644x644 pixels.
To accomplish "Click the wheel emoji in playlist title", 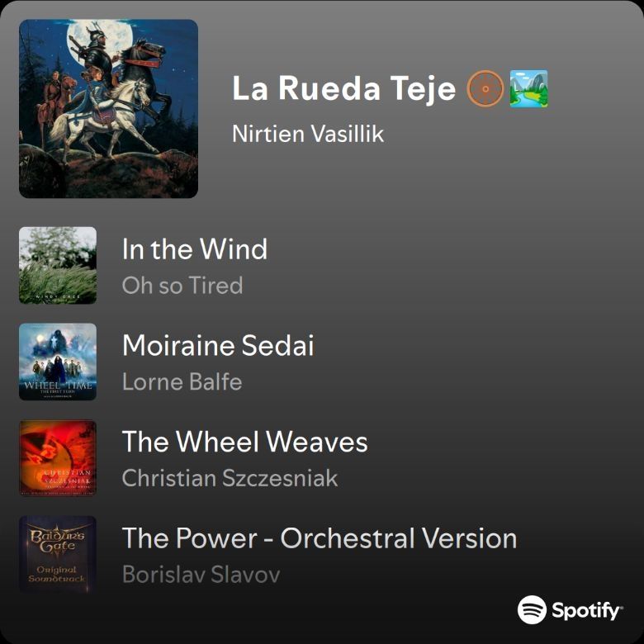I will [485, 88].
